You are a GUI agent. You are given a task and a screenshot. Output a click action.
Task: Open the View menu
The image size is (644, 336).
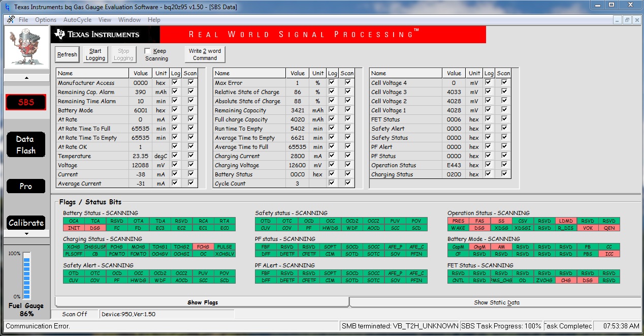pos(105,20)
